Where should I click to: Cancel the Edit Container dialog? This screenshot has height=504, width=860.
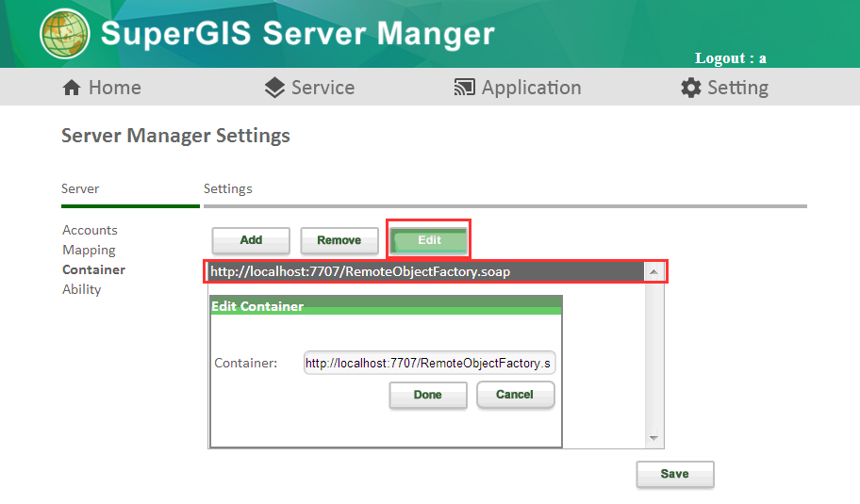515,395
